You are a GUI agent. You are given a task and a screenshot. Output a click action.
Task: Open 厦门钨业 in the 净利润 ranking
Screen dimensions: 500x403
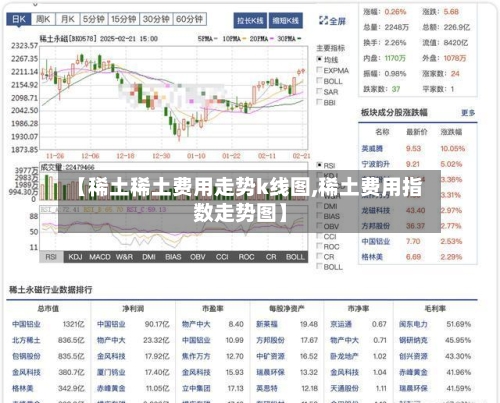pyautogui.click(x=111, y=372)
